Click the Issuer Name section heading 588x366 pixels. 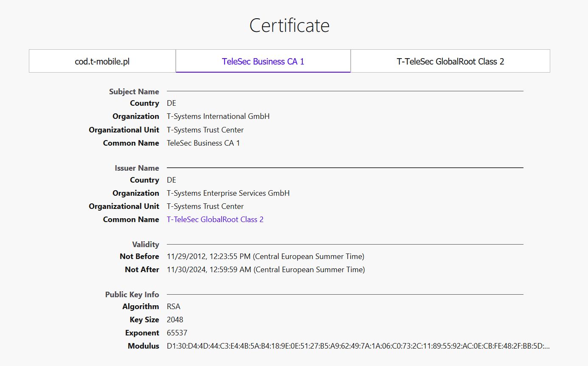pos(137,168)
